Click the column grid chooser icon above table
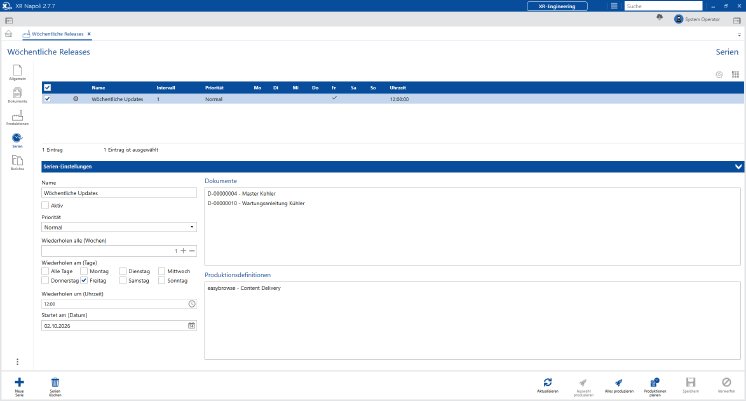746x401 pixels. (x=736, y=74)
